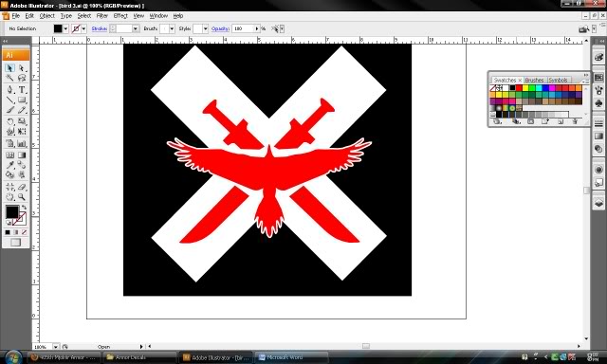The width and height of the screenshot is (607, 364).
Task: Open Microsoft Word from the taskbar
Action: pos(291,357)
